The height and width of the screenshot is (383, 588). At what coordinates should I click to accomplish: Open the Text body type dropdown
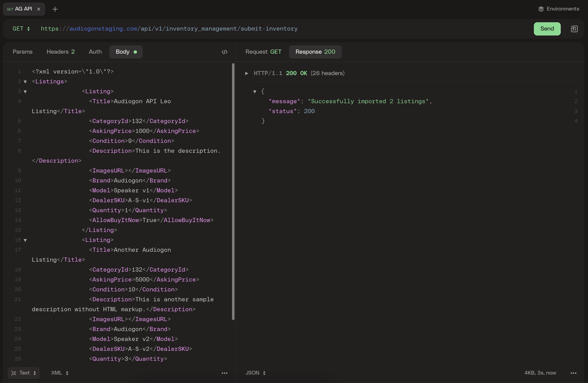pos(24,373)
